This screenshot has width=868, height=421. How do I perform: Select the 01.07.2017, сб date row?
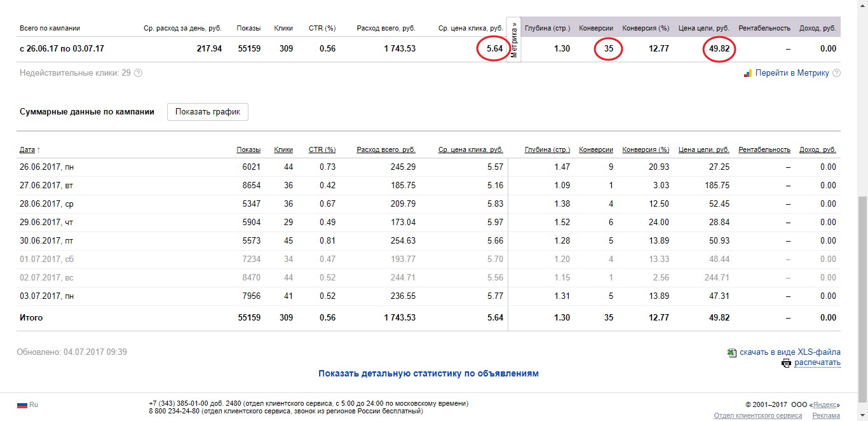click(428, 259)
